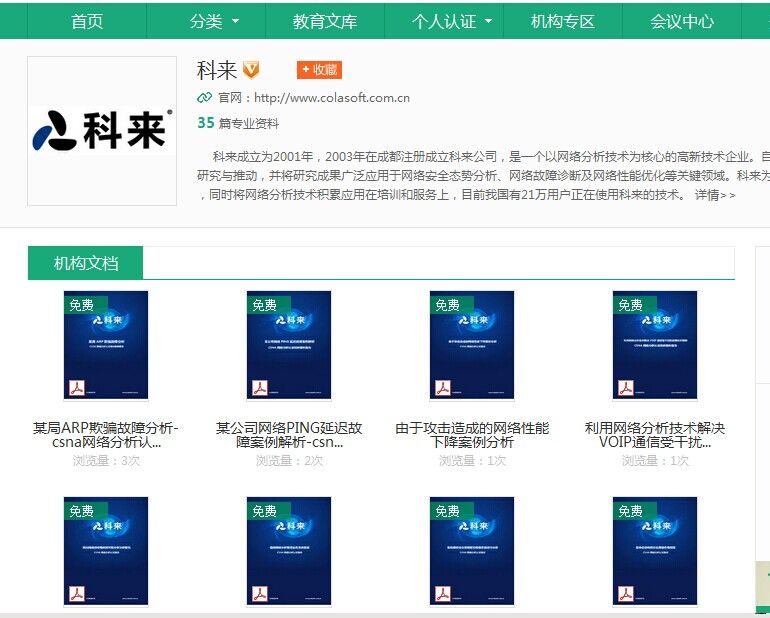Image resolution: width=770 pixels, height=618 pixels.
Task: Open the 某局ARP欺骗故障分析 document cover
Action: click(x=106, y=345)
